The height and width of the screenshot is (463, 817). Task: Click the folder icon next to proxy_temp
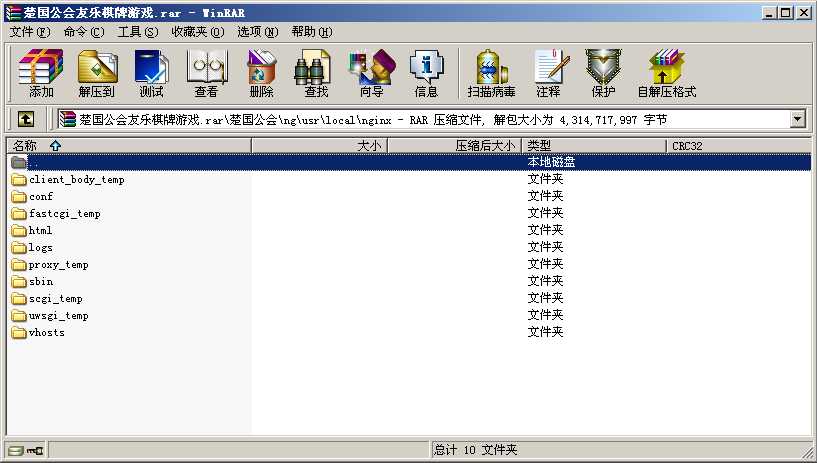(x=19, y=265)
